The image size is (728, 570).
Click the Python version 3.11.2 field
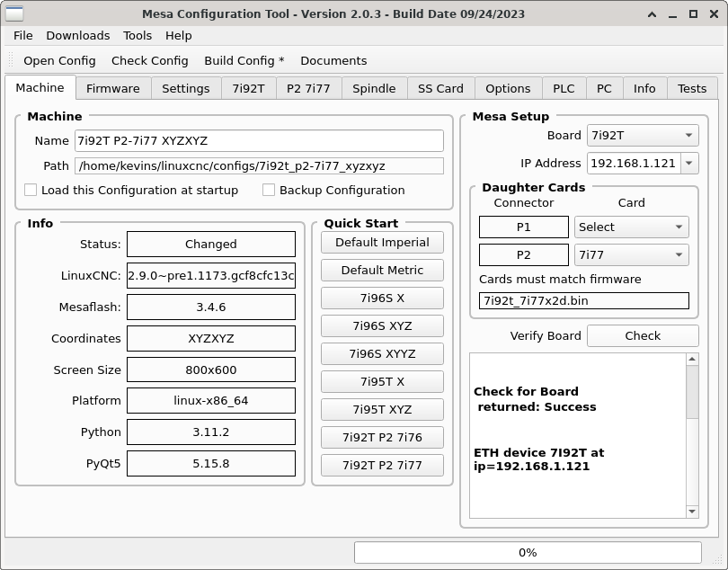point(211,432)
